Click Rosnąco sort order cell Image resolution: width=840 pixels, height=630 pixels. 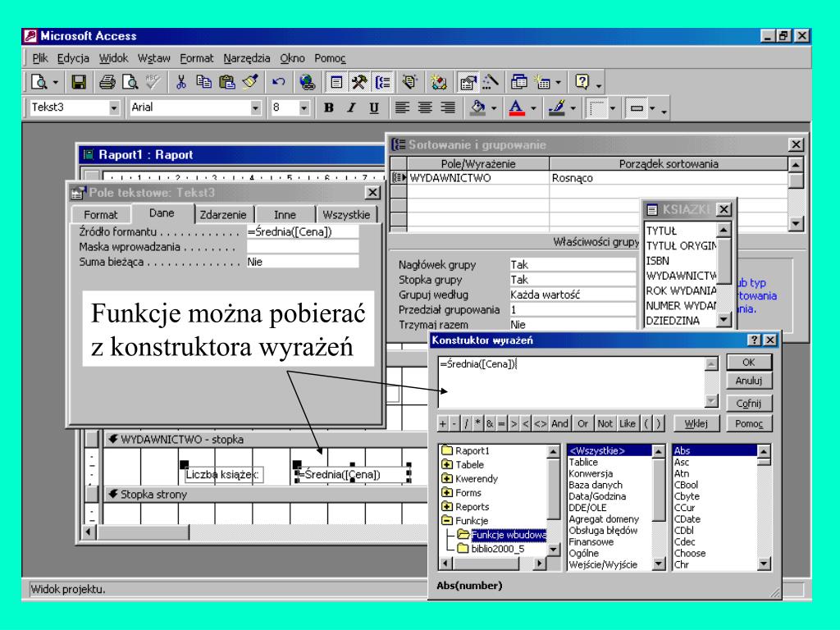click(668, 178)
